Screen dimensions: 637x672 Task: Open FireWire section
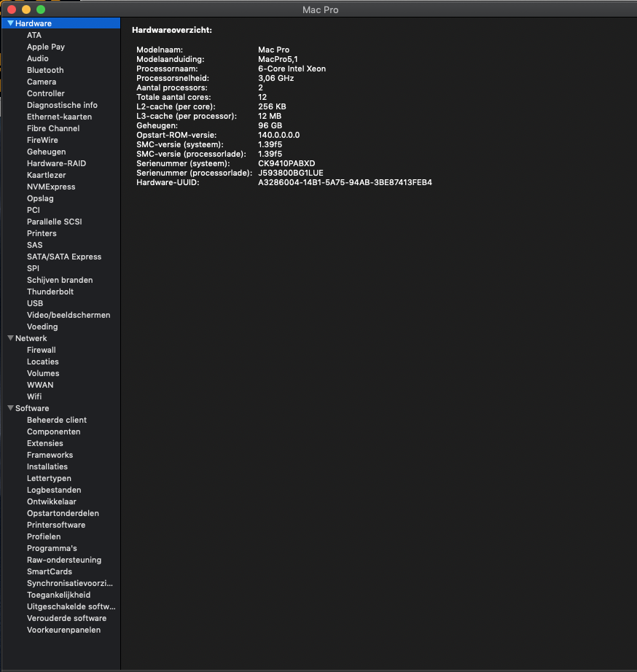[x=42, y=140]
